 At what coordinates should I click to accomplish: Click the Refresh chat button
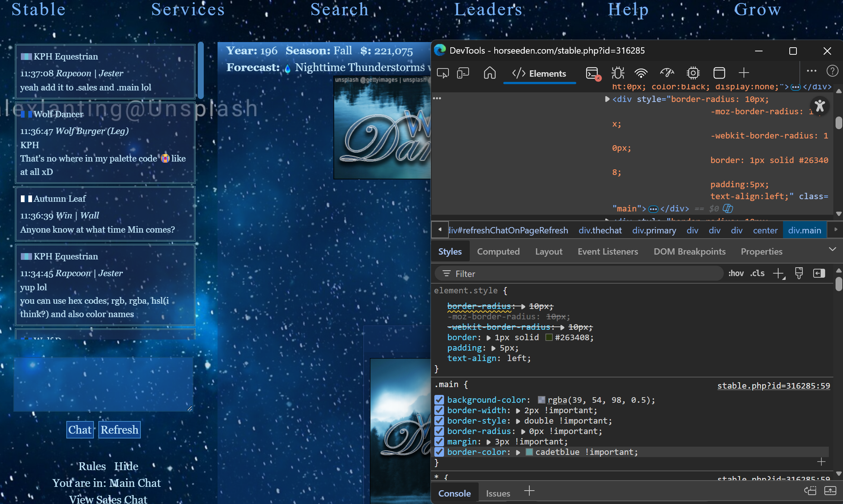click(119, 430)
